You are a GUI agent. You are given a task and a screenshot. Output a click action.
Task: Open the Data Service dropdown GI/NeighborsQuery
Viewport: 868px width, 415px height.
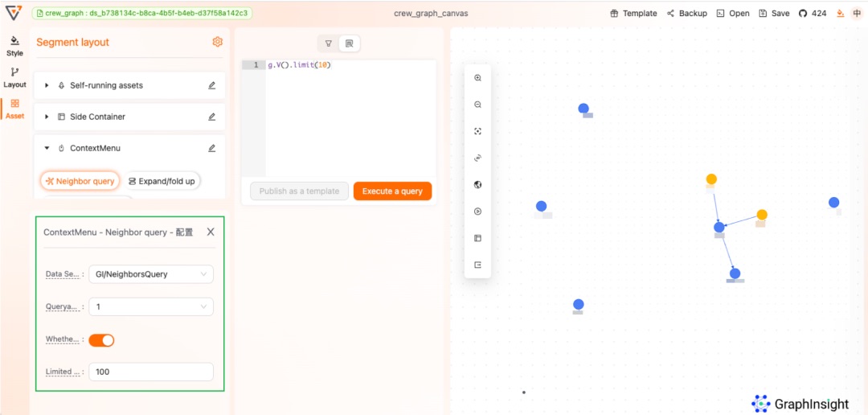pos(149,274)
